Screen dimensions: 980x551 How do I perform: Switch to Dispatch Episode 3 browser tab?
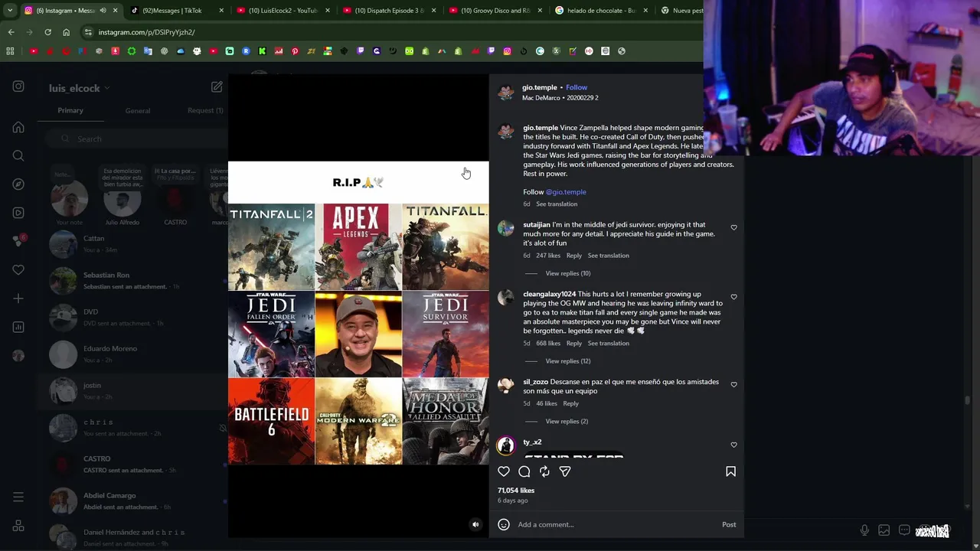(x=389, y=11)
